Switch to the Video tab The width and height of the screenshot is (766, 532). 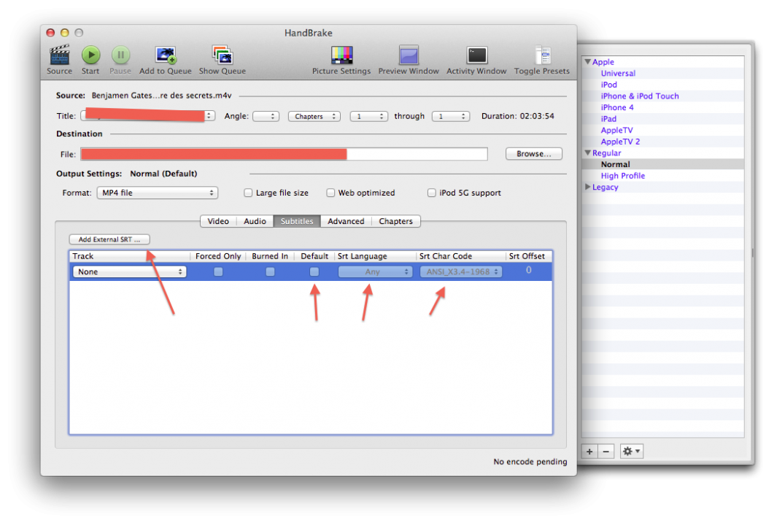[x=218, y=221]
